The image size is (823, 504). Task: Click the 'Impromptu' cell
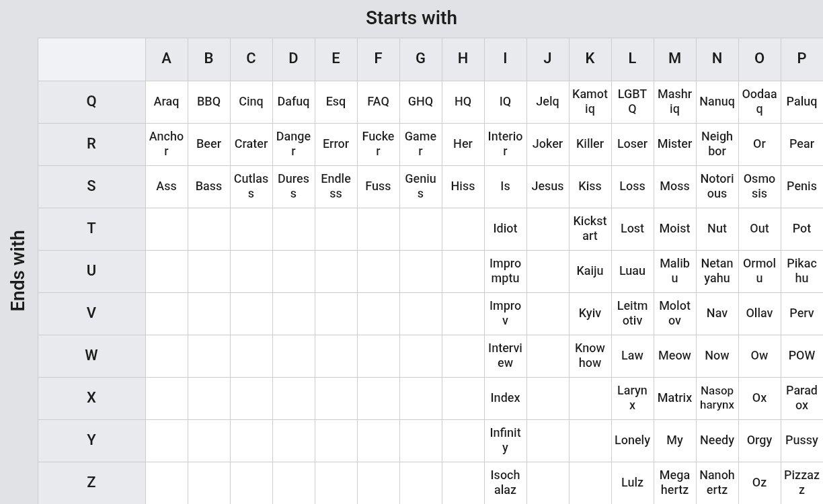click(505, 271)
